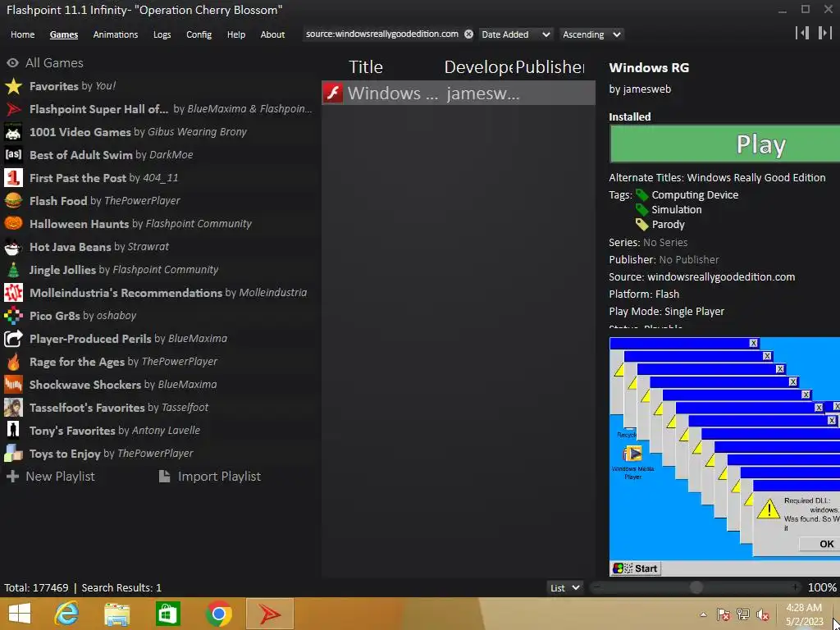Click Import Playlist
Image resolution: width=840 pixels, height=630 pixels.
(x=210, y=477)
